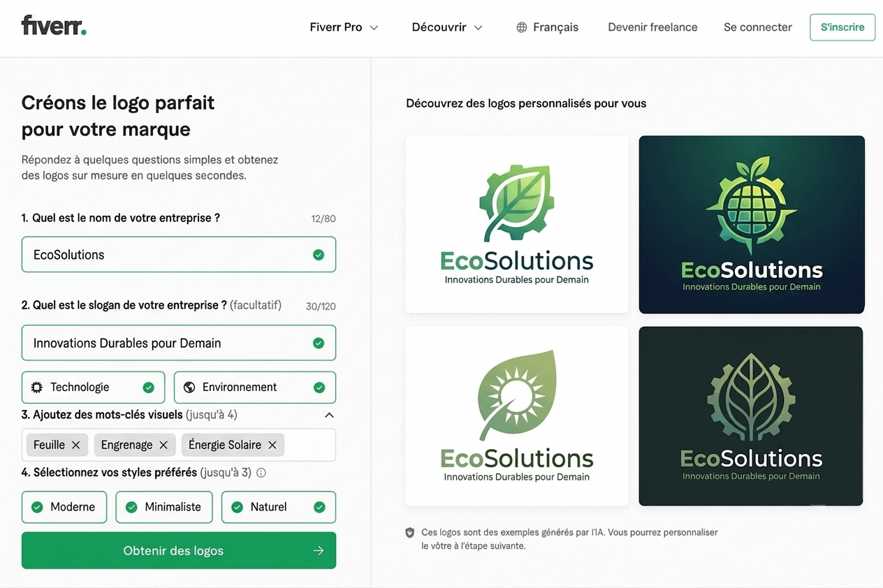
Task: Toggle the Environnement category chip
Action: 255,387
